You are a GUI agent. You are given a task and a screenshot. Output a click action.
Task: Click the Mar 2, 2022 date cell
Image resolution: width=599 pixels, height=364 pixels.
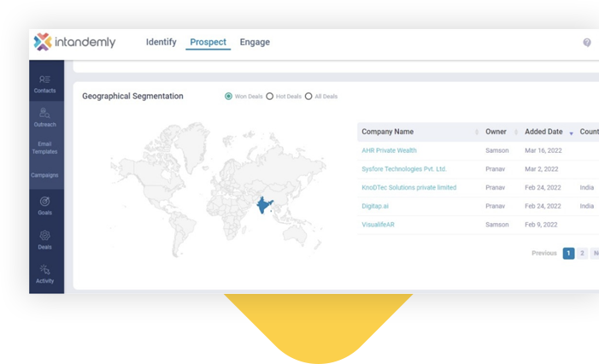541,169
